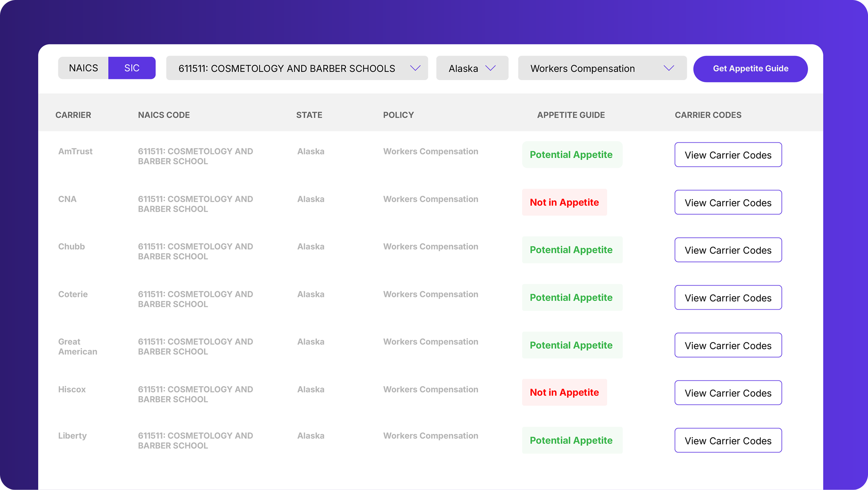The width and height of the screenshot is (868, 490).
Task: View Carrier Codes for Liberty
Action: [x=728, y=441]
